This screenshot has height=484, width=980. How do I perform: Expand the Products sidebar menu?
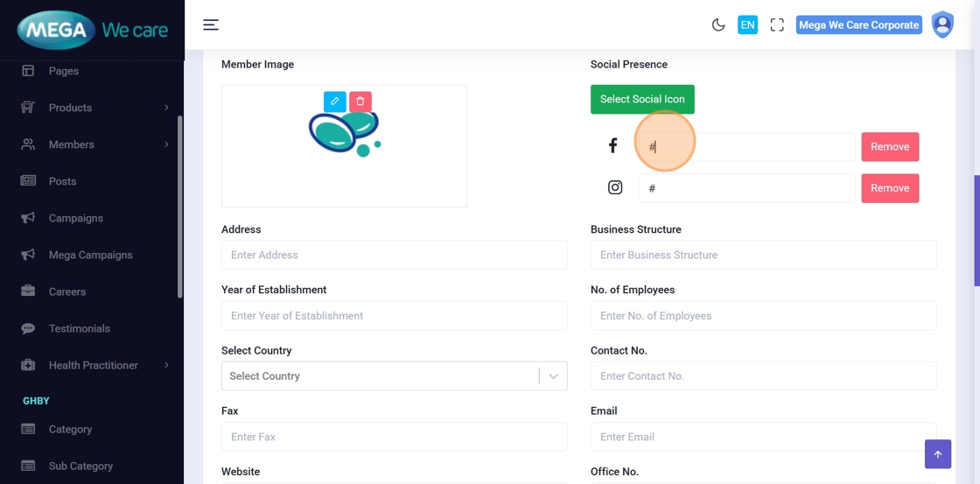pyautogui.click(x=94, y=108)
